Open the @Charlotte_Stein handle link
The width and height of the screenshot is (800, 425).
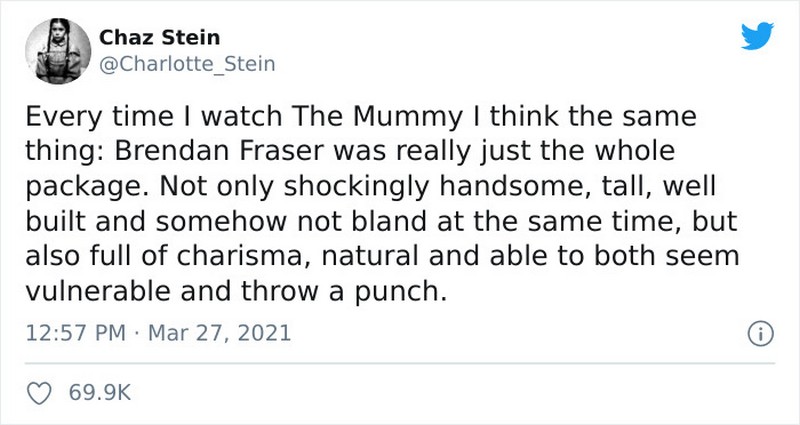(x=187, y=64)
